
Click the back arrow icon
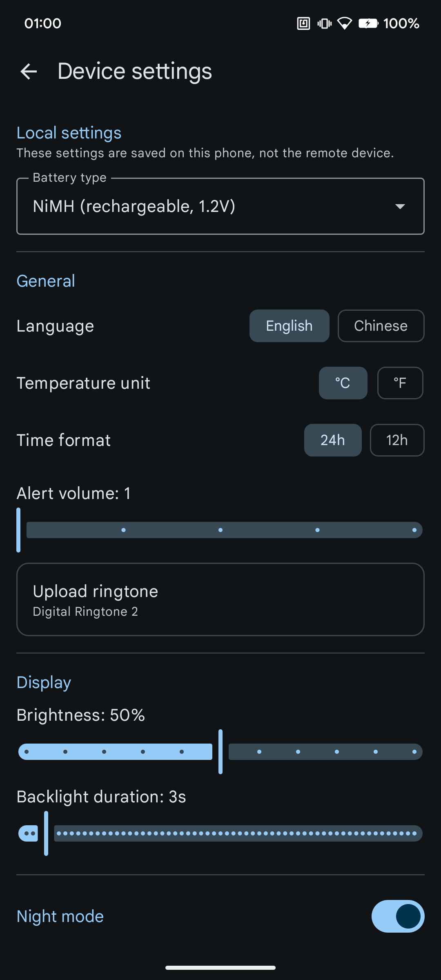tap(29, 71)
